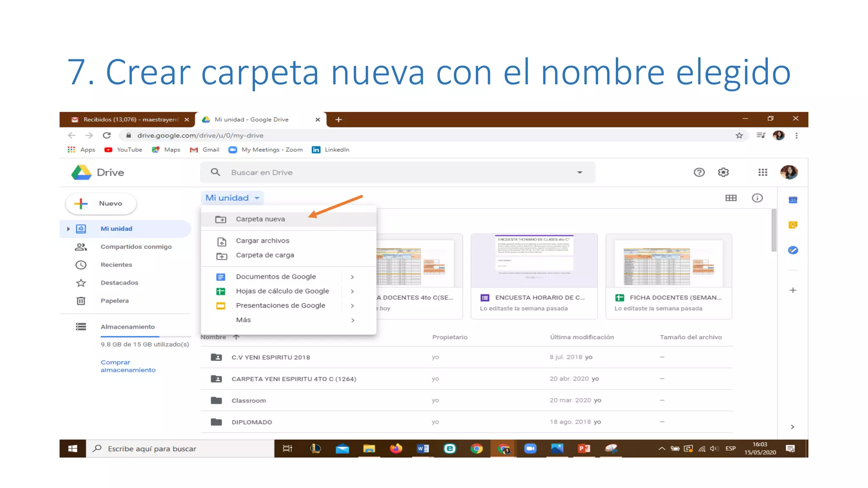Expand Hojas de cálculo submenu arrow

pyautogui.click(x=352, y=291)
